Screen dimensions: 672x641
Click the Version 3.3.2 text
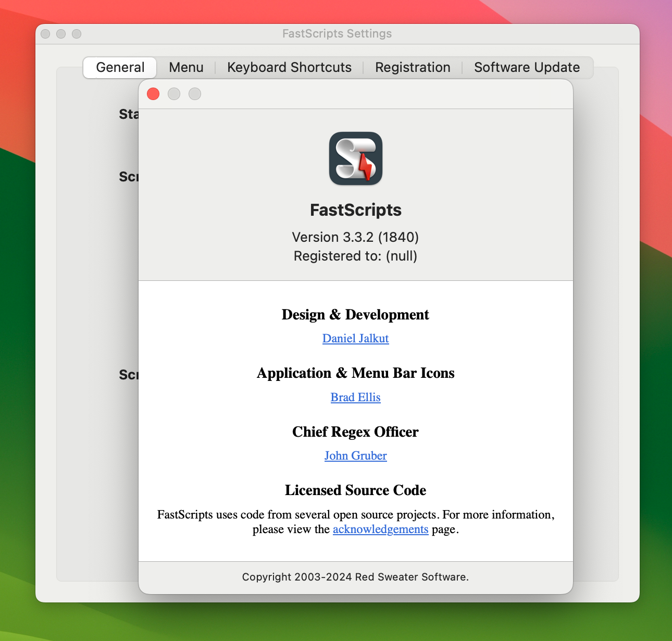click(356, 237)
